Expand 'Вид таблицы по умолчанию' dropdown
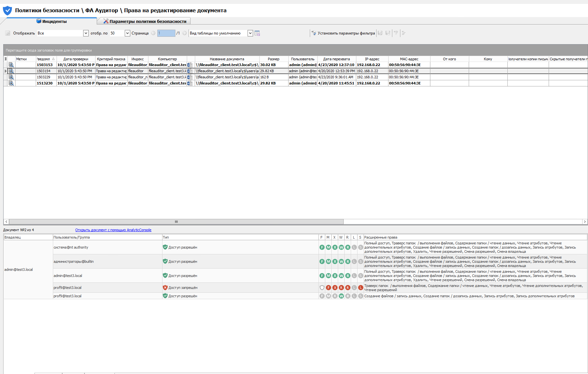This screenshot has width=588, height=374. [250, 33]
